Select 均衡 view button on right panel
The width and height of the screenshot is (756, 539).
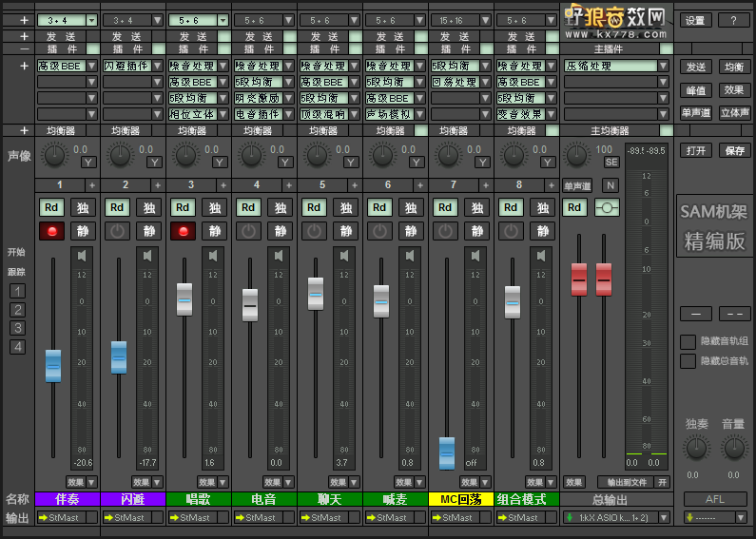[734, 67]
